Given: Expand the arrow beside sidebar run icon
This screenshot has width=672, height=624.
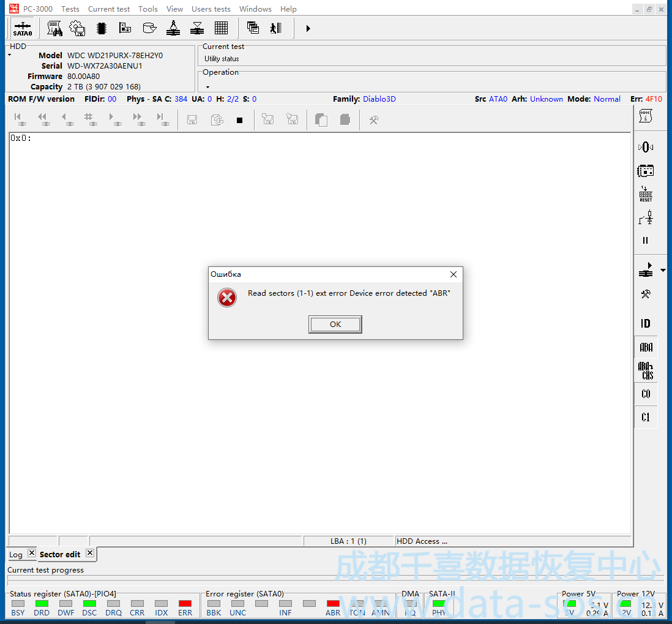Looking at the screenshot, I should point(663,270).
